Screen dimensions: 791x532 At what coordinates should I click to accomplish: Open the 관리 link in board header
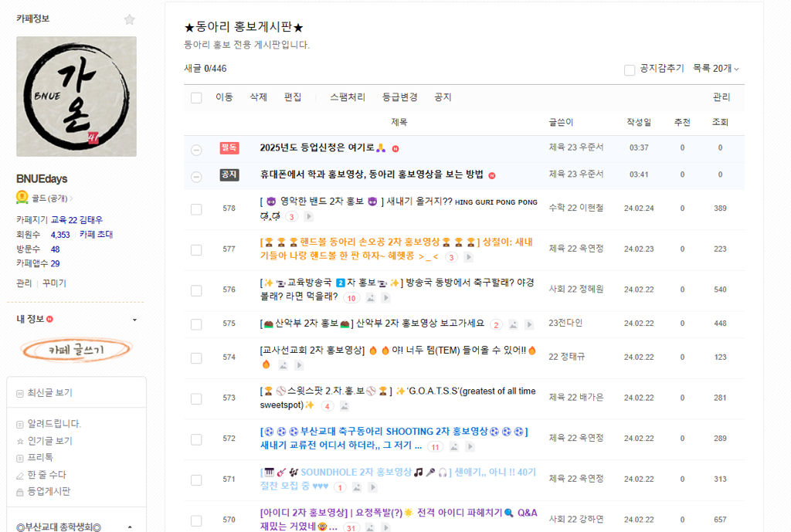[x=721, y=97]
